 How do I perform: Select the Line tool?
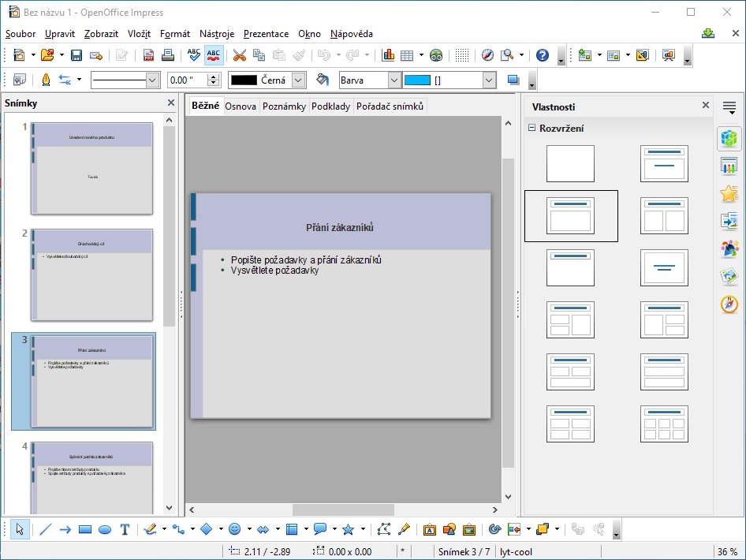tap(45, 529)
